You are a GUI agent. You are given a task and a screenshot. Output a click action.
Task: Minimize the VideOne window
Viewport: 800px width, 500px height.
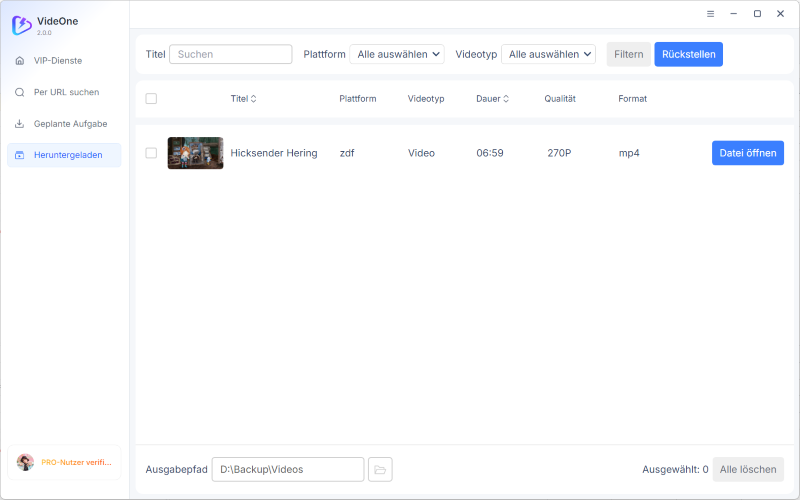point(734,14)
